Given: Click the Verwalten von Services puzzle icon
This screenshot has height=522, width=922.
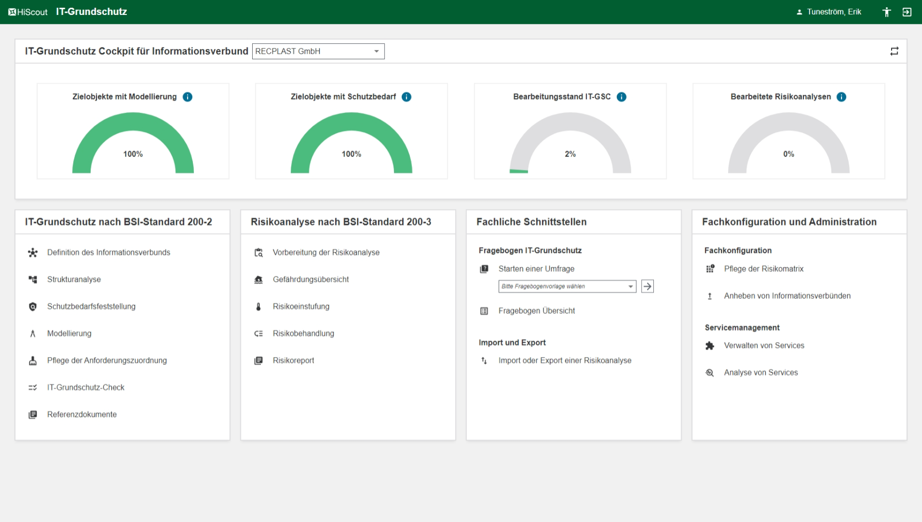Looking at the screenshot, I should 710,346.
